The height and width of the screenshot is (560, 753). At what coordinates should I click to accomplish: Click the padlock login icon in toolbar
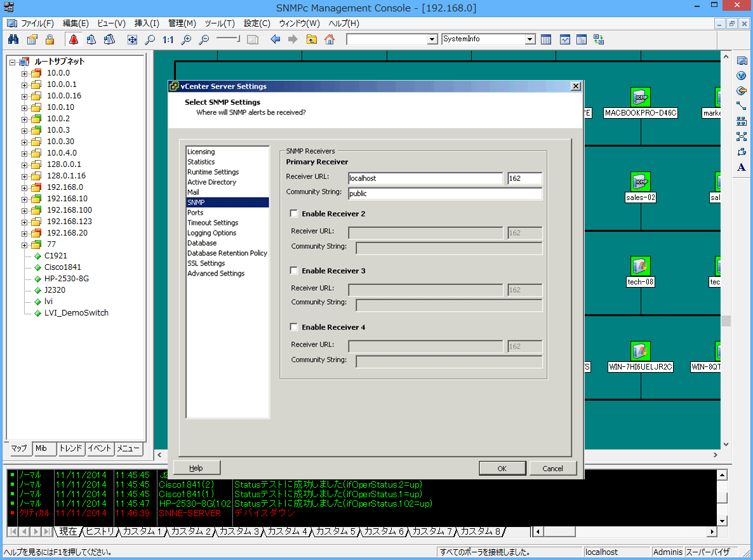pos(50,39)
